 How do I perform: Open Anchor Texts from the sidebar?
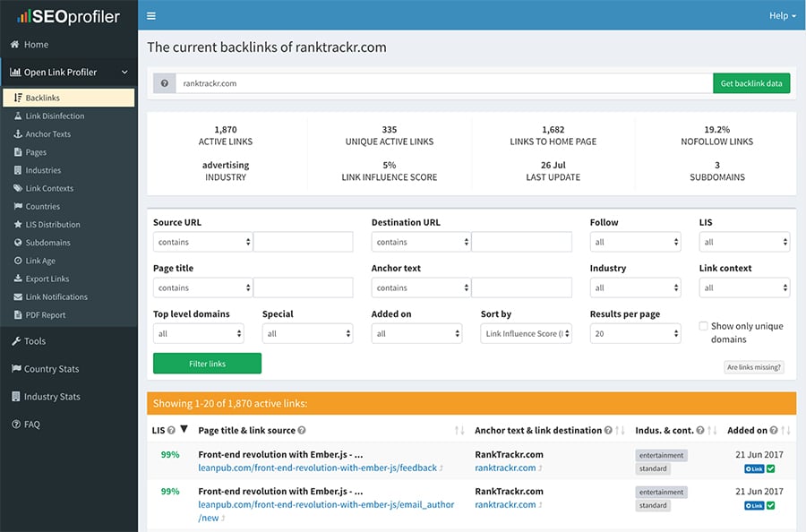(x=47, y=134)
